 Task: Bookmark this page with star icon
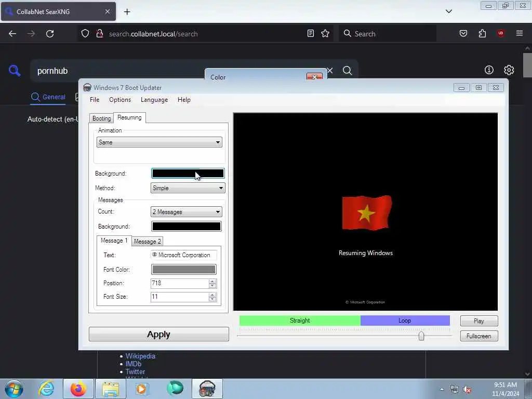[x=325, y=33]
